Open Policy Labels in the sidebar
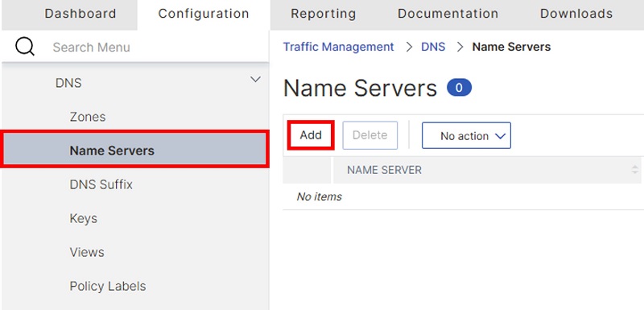The height and width of the screenshot is (310, 644). (x=108, y=286)
